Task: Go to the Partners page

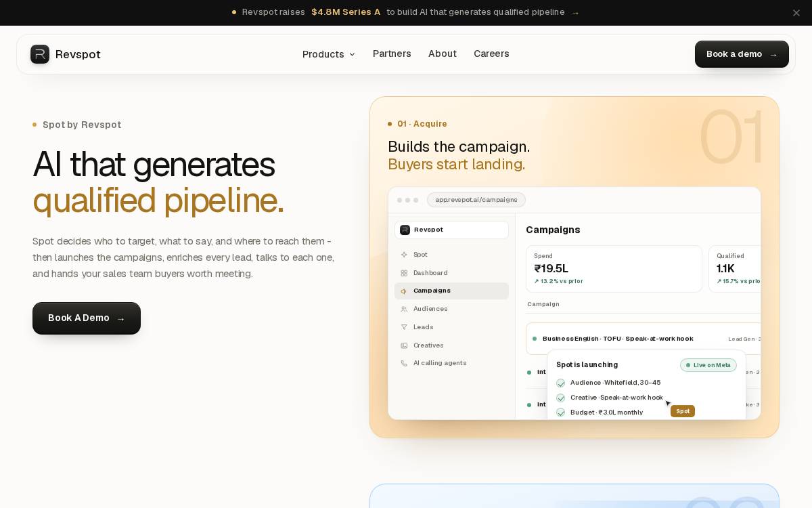Action: tap(392, 54)
